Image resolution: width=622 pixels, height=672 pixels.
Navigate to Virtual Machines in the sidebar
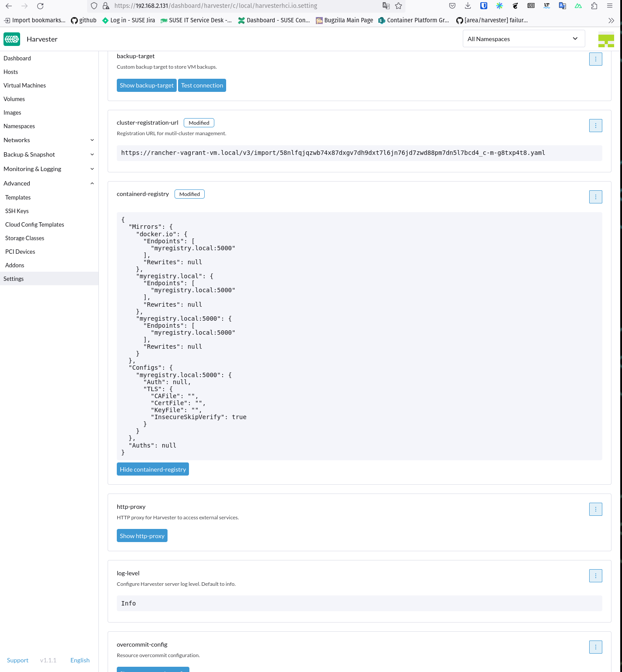point(24,85)
